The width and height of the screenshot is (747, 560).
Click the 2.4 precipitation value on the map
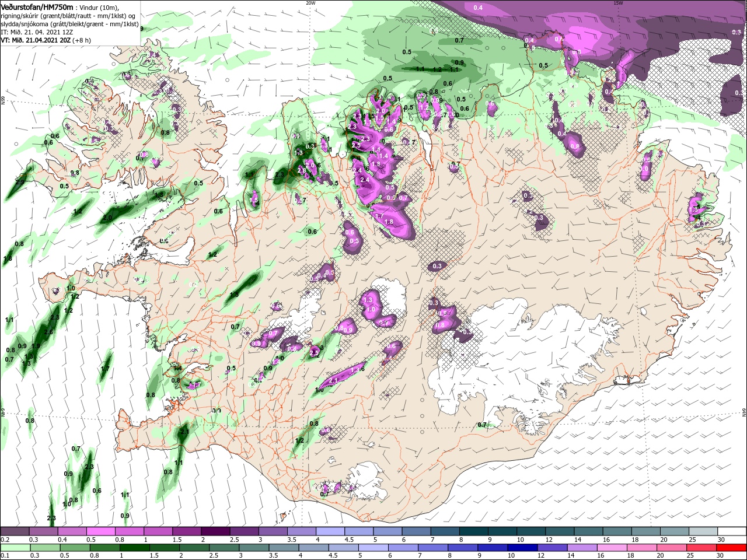[365, 180]
